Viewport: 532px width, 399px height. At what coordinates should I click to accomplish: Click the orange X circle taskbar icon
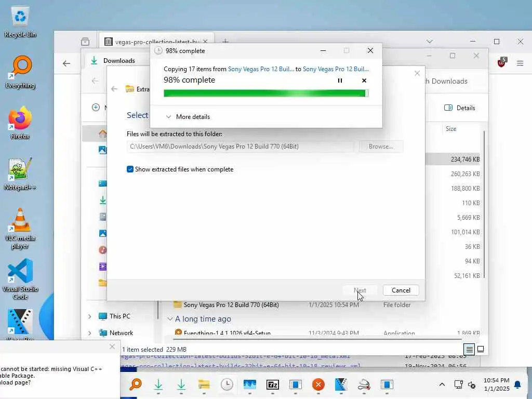[318, 385]
